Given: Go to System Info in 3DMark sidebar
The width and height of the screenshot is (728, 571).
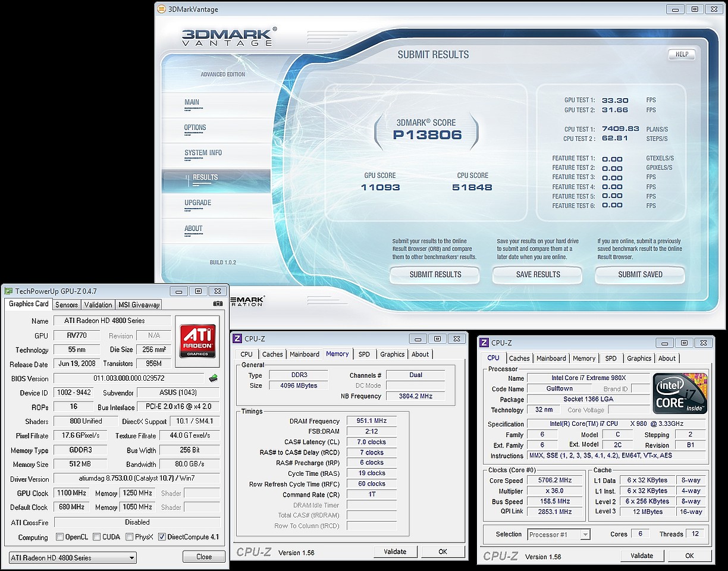Looking at the screenshot, I should 203,153.
